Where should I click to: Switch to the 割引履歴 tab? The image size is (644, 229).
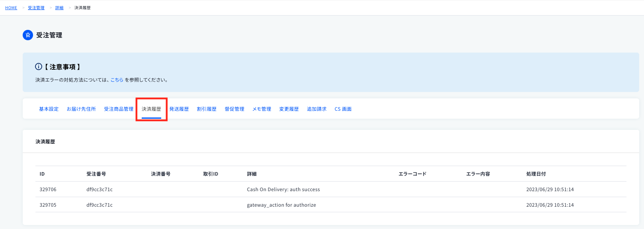[207, 109]
